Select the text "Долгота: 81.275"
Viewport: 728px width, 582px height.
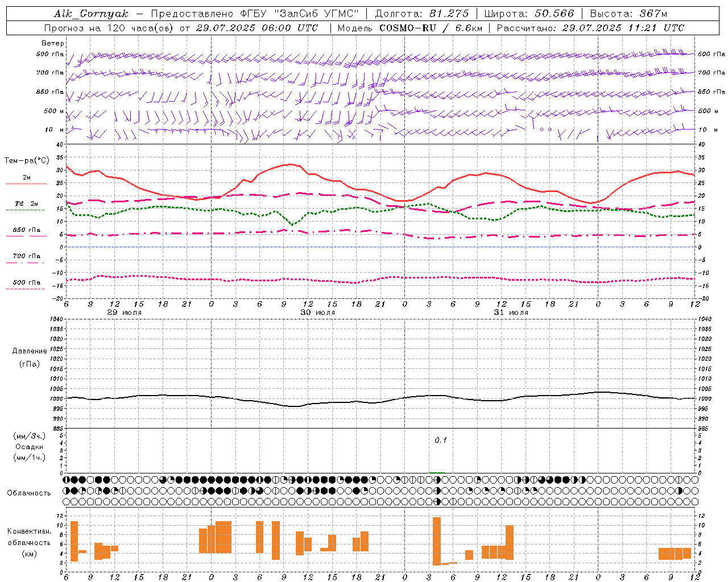[x=422, y=14]
